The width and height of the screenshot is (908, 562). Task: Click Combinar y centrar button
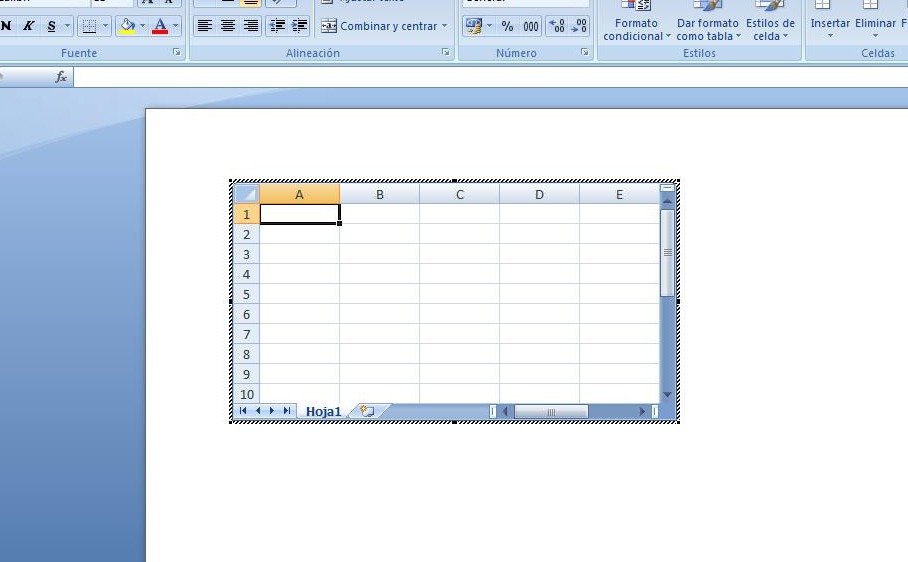pos(379,26)
